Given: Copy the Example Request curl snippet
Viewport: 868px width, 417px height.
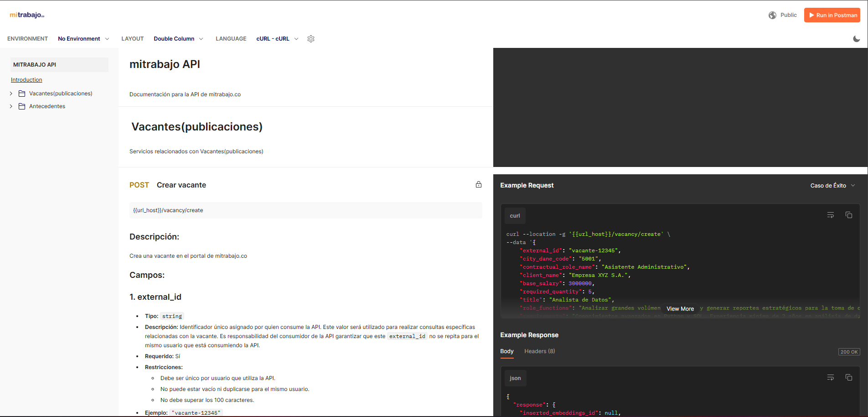Looking at the screenshot, I should point(849,215).
